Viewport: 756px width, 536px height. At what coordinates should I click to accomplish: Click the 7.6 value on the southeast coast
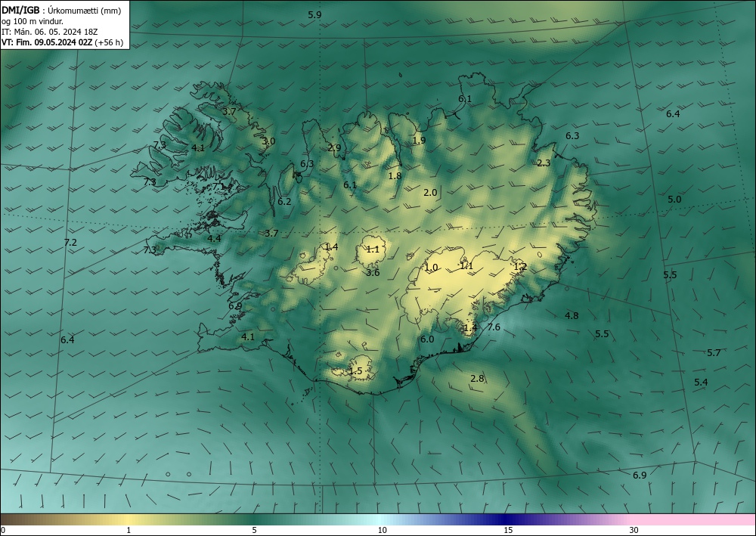[x=494, y=327]
